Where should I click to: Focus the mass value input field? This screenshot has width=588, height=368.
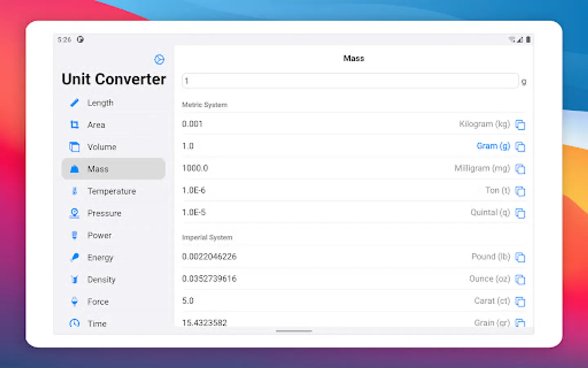(350, 81)
